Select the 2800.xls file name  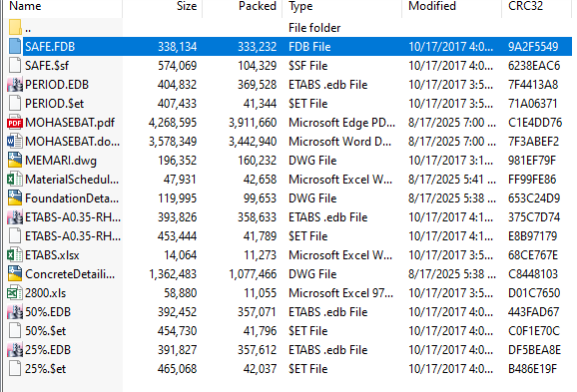click(46, 293)
